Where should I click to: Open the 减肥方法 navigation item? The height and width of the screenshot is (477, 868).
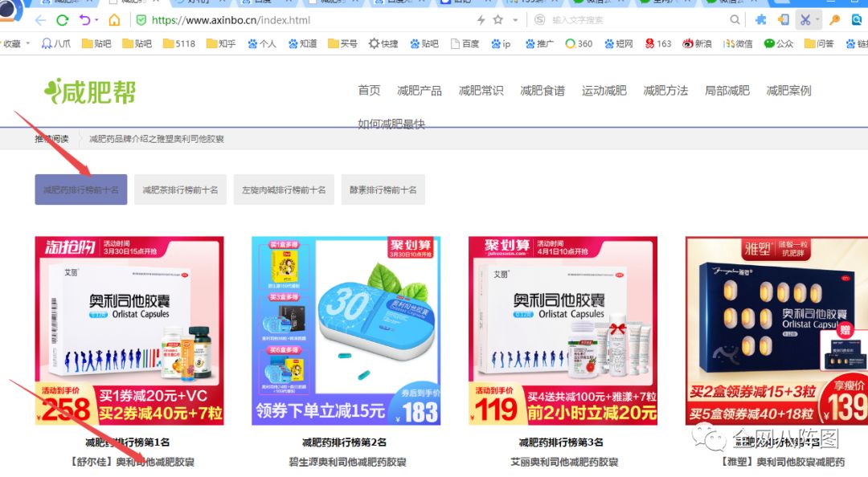[x=665, y=91]
